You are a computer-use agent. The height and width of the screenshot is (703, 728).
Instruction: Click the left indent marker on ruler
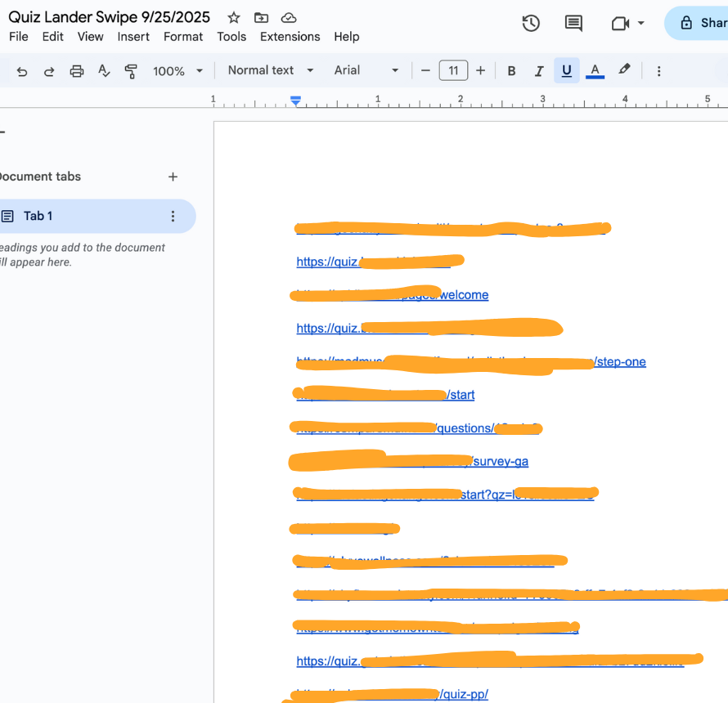click(x=296, y=101)
